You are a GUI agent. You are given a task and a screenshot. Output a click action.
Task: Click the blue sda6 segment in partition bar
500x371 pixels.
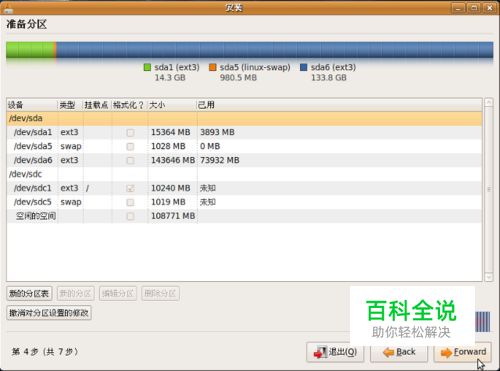pos(275,50)
